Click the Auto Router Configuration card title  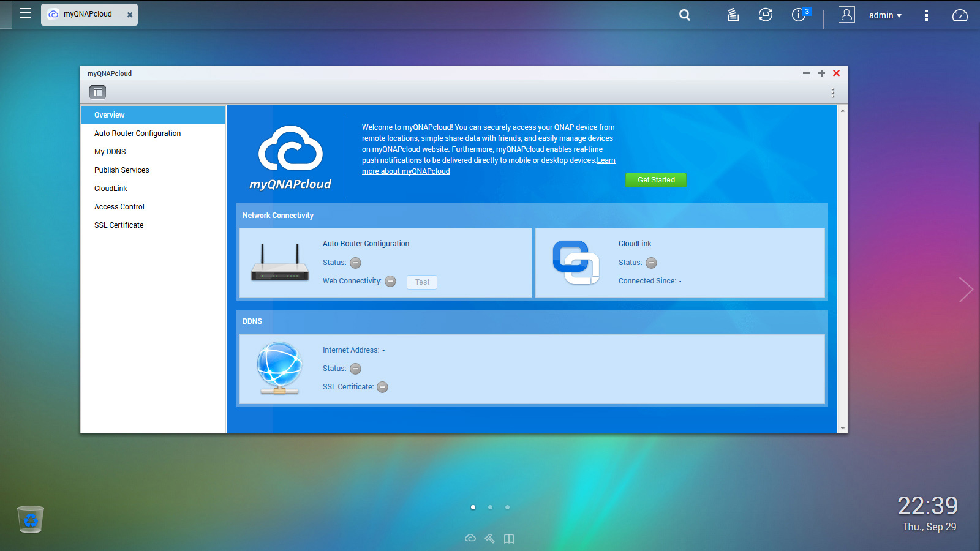(366, 244)
